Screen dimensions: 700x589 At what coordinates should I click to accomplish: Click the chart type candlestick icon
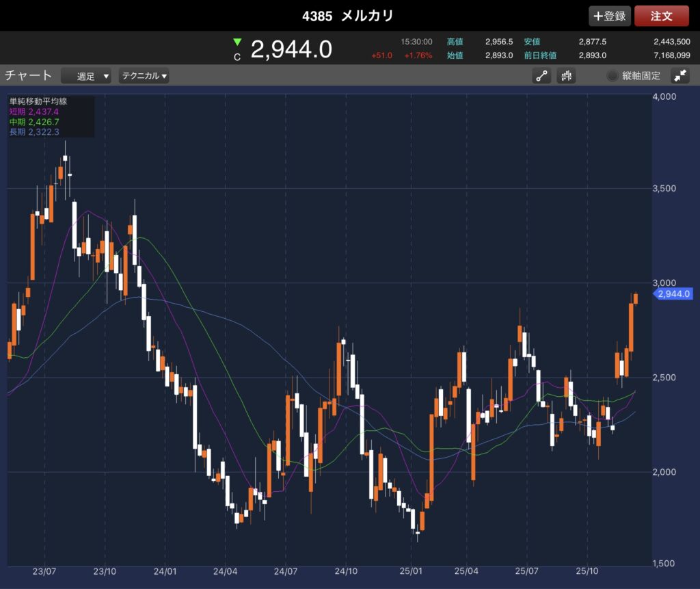coord(566,76)
